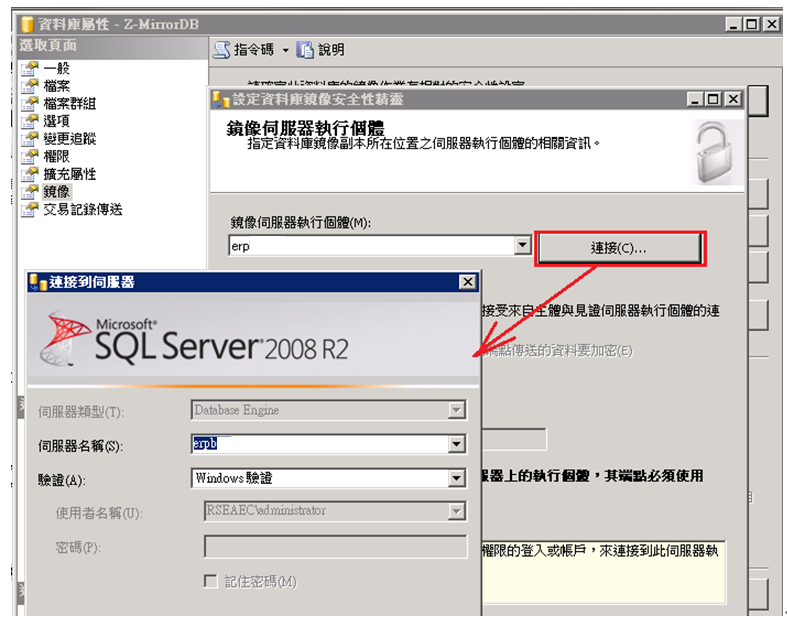The image size is (787, 621).
Task: Expand the 伺服器名稱 dropdown arrow
Action: pos(456,444)
